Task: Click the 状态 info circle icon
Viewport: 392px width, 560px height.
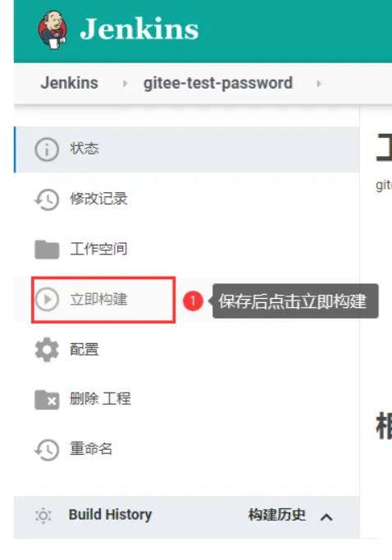Action: pyautogui.click(x=47, y=149)
